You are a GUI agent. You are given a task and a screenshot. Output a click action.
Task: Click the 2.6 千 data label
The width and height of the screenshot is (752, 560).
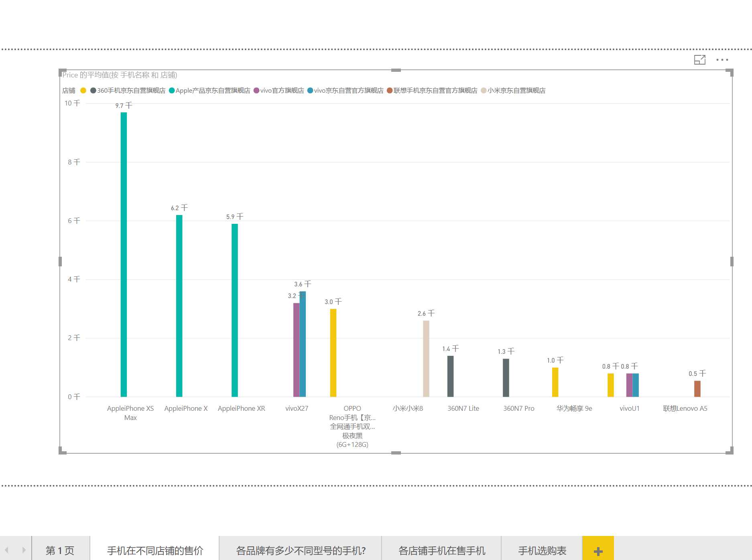(x=426, y=313)
